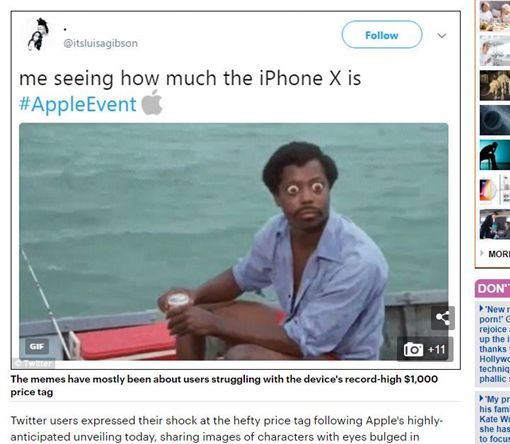This screenshot has height=444, width=510.
Task: Open the colorful phone sidebar thumbnail
Action: pyautogui.click(x=495, y=189)
